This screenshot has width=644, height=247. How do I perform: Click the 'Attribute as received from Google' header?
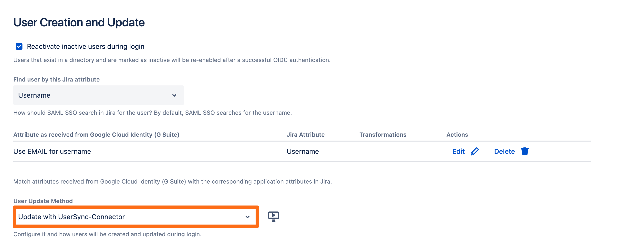coord(96,134)
